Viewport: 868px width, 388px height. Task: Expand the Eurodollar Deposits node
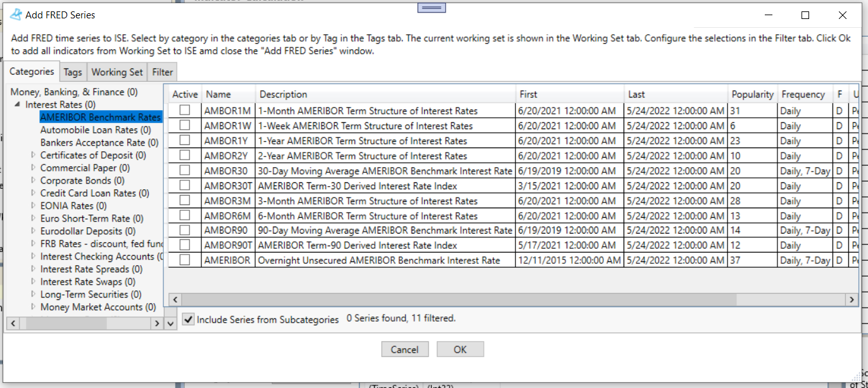34,231
